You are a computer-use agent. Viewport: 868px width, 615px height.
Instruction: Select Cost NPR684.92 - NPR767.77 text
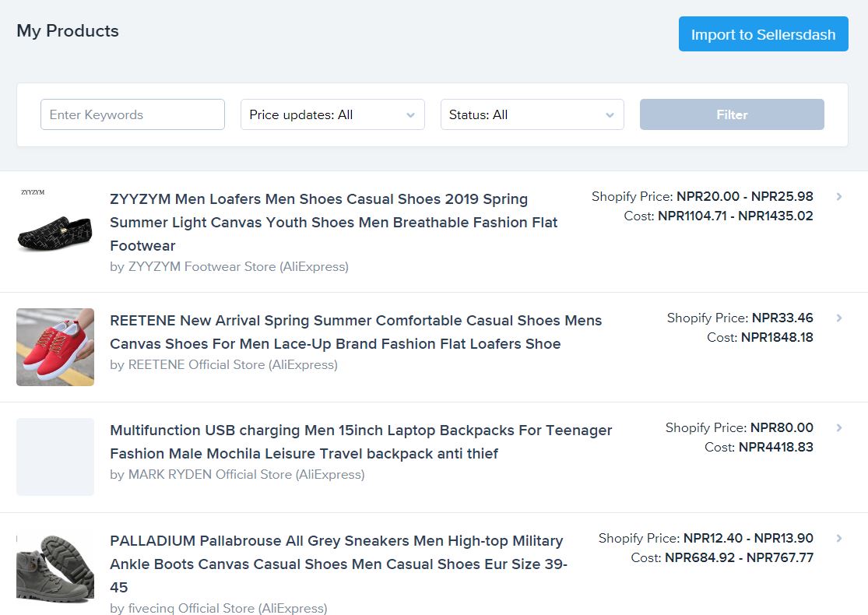coord(722,557)
